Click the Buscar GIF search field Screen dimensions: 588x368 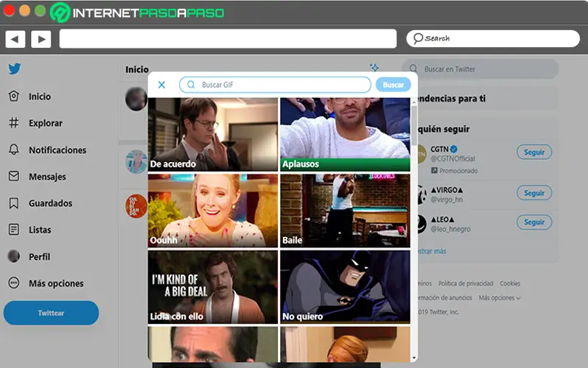(275, 85)
